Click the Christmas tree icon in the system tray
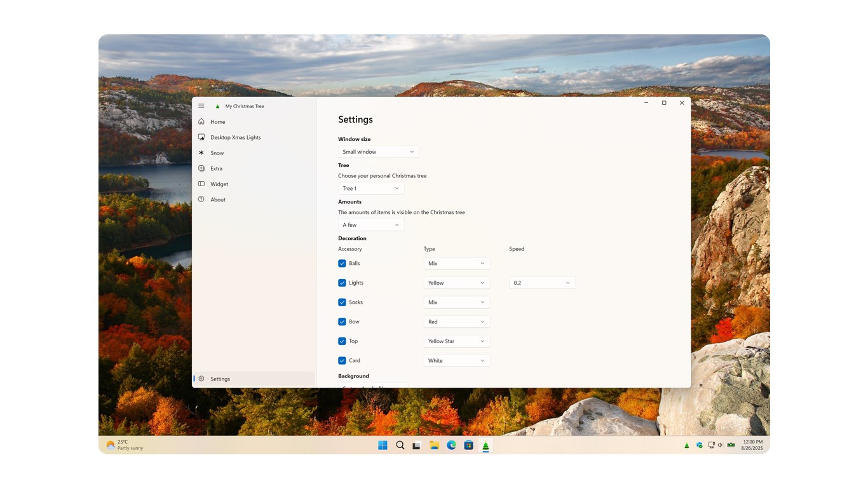 [x=686, y=445]
